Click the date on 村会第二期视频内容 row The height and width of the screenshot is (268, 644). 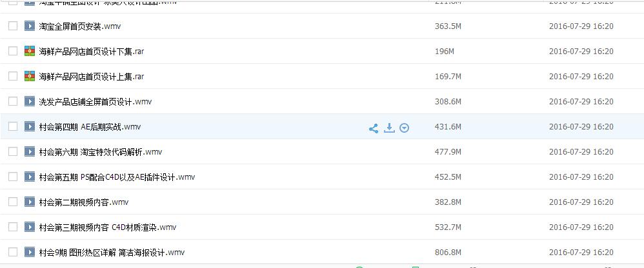tap(581, 202)
